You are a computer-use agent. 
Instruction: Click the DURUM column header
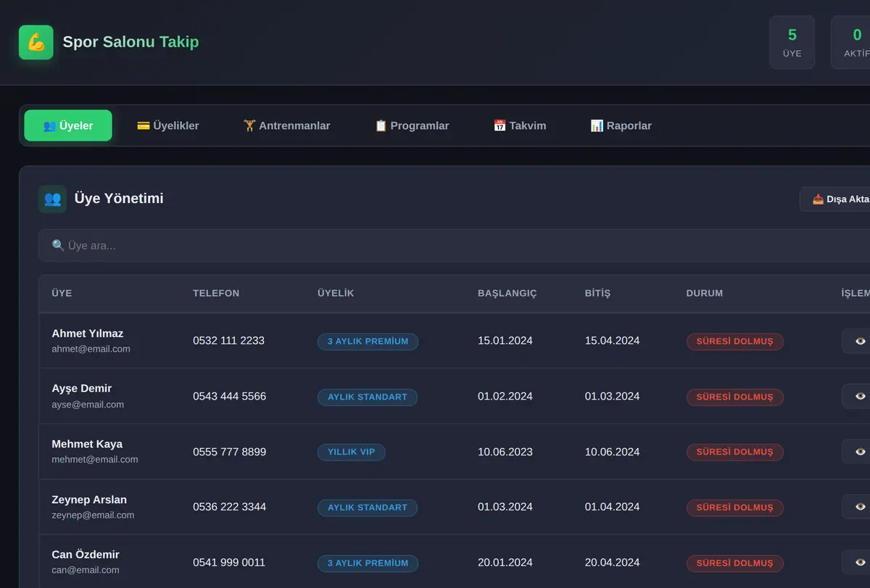705,294
